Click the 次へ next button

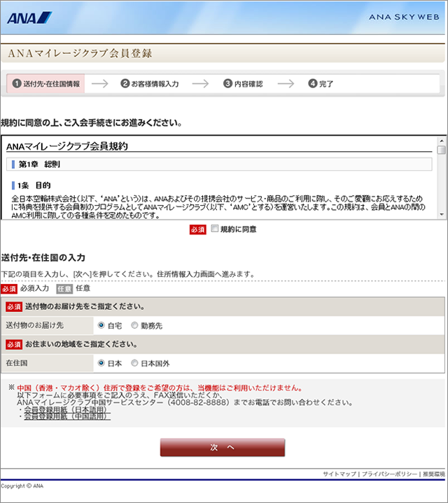point(223,447)
